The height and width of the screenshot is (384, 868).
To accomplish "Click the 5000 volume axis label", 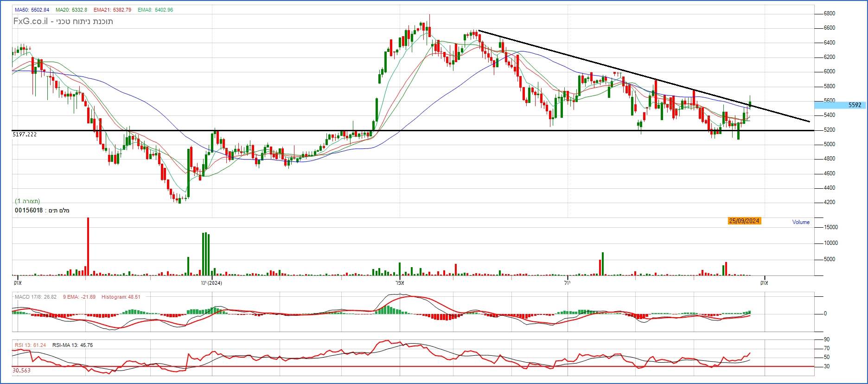I will pos(830,259).
